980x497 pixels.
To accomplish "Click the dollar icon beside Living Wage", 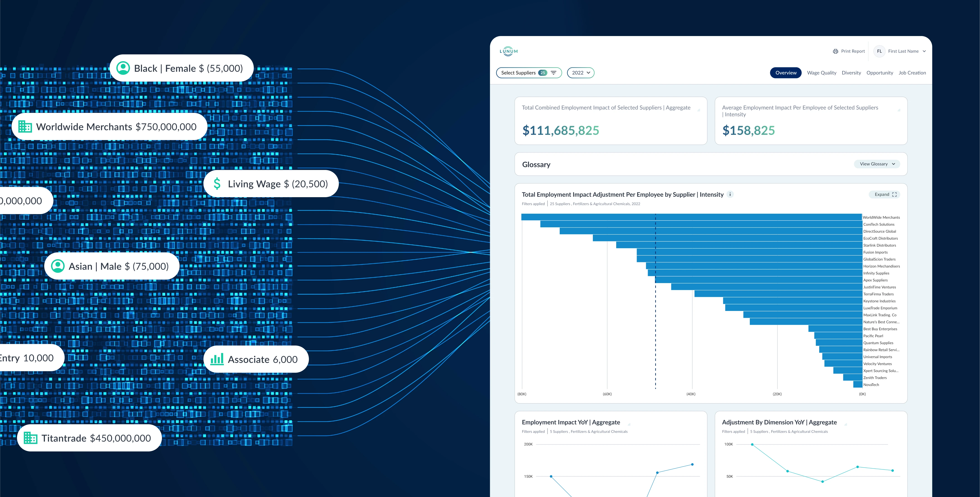I will click(217, 184).
